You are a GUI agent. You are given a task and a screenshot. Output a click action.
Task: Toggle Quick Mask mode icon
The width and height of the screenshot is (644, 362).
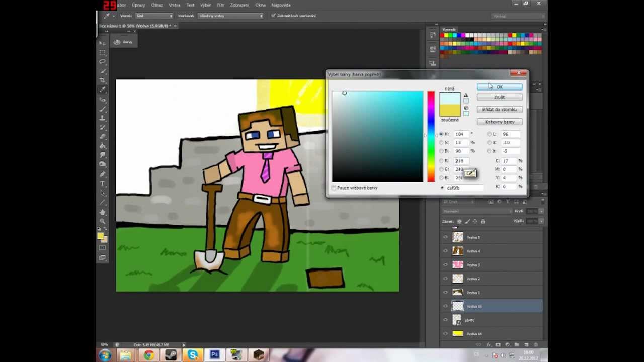(102, 248)
